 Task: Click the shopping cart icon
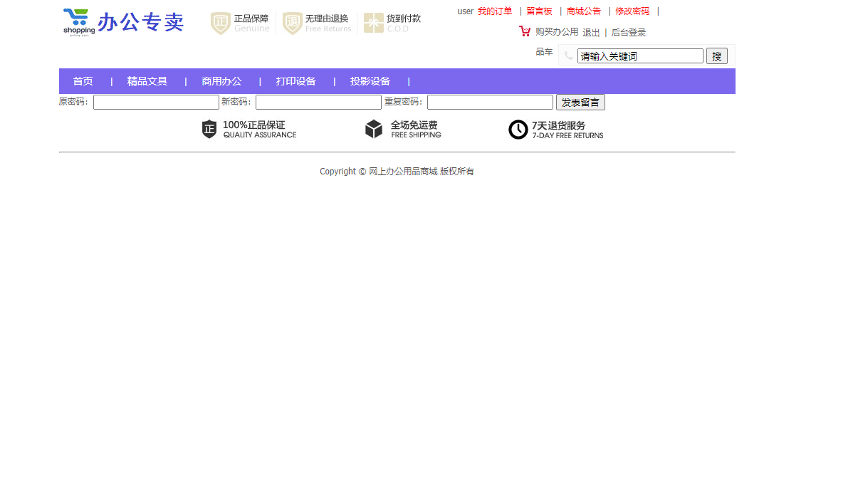click(x=525, y=31)
